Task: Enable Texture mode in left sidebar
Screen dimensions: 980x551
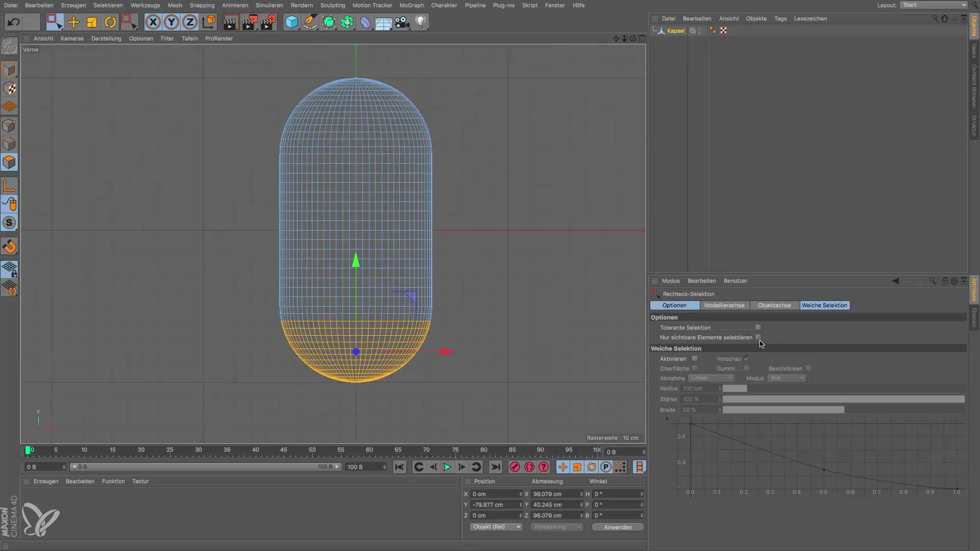Action: click(x=9, y=88)
